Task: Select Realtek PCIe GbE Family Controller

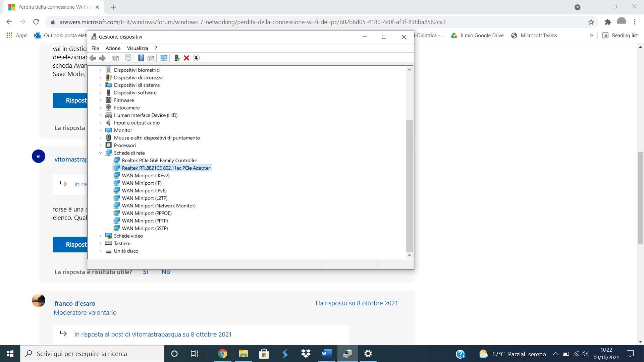Action: 159,161
